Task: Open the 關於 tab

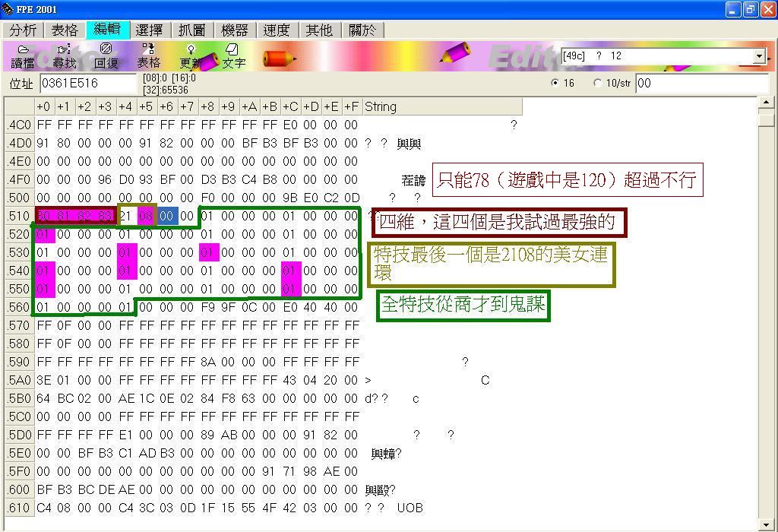Action: tap(362, 30)
